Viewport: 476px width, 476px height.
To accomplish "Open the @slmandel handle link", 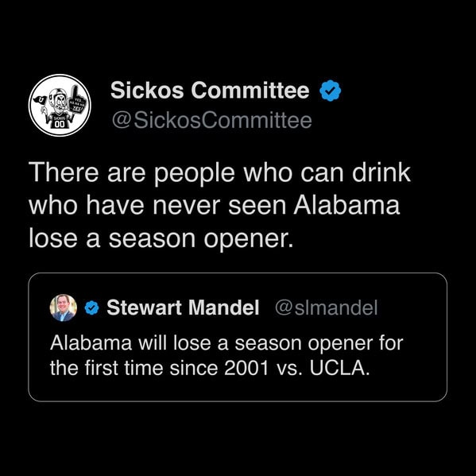I will pos(326,308).
